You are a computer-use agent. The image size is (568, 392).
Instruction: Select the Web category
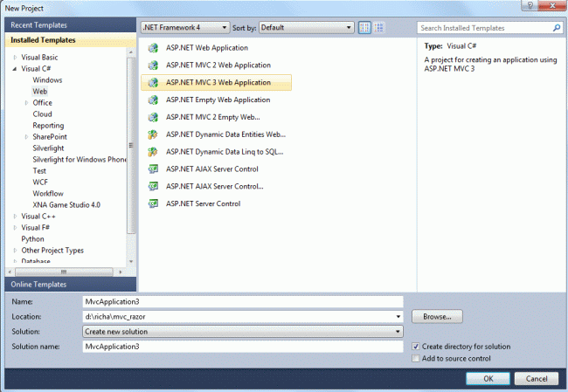tap(40, 91)
